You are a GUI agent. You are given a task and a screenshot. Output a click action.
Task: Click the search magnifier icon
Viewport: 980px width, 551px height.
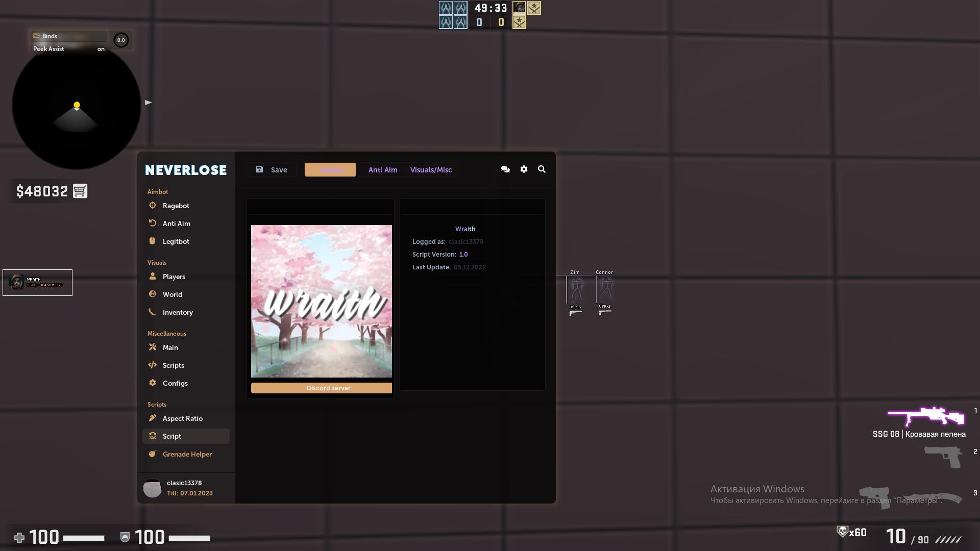542,169
